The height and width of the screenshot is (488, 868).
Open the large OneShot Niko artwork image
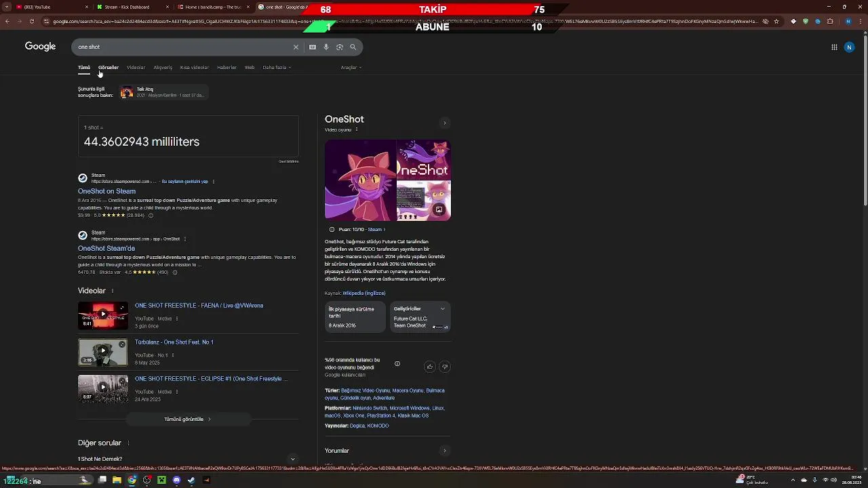pos(360,180)
